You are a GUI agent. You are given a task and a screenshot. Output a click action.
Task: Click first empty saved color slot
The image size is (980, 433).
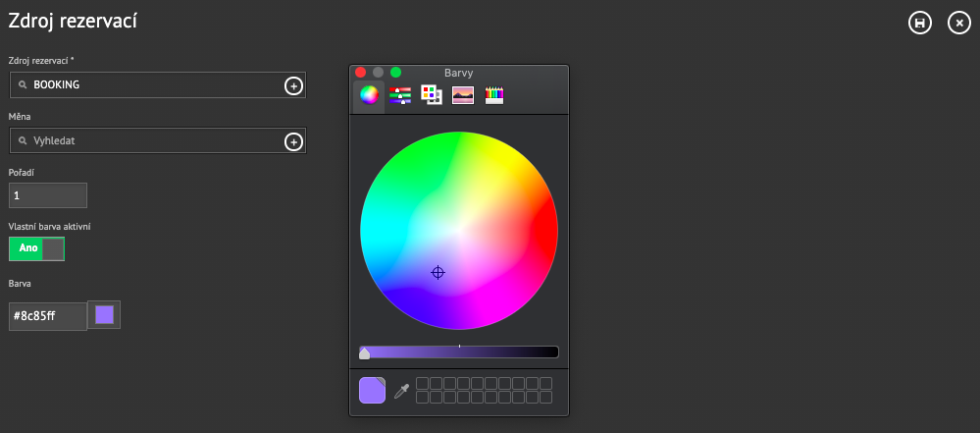[423, 383]
